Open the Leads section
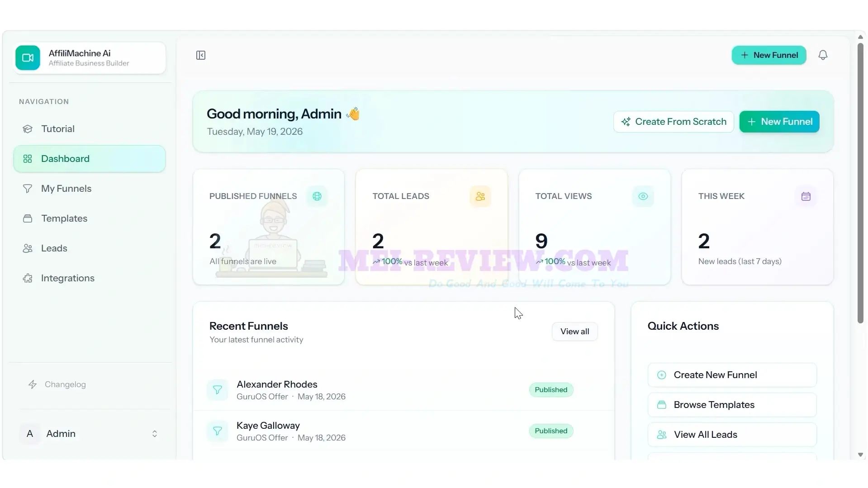This screenshot has height=488, width=868. coord(90,248)
